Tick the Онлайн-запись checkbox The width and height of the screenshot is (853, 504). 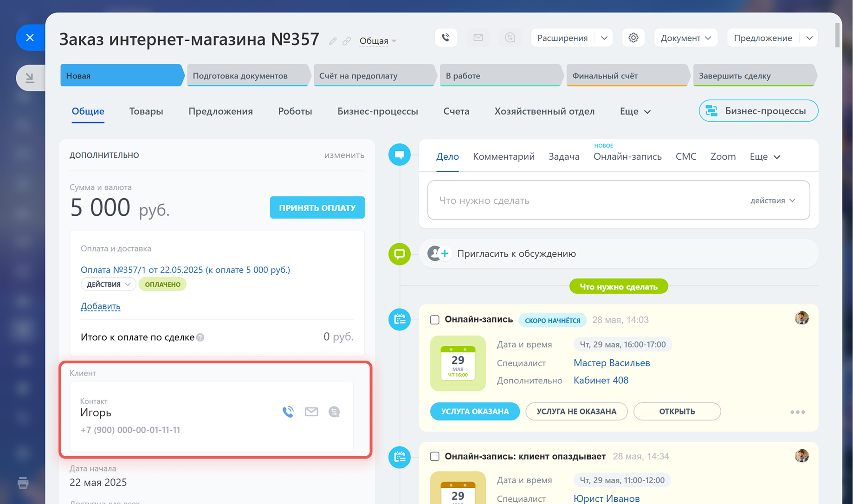(435, 320)
